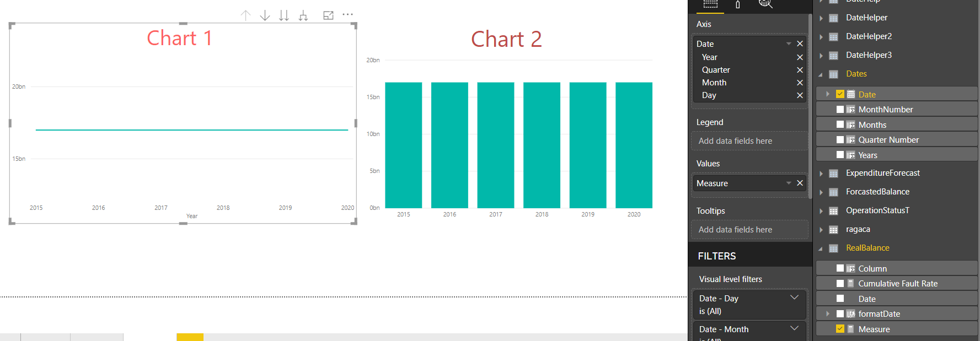The width and height of the screenshot is (980, 341).
Task: Expand DateHelper3 table
Action: pos(821,56)
